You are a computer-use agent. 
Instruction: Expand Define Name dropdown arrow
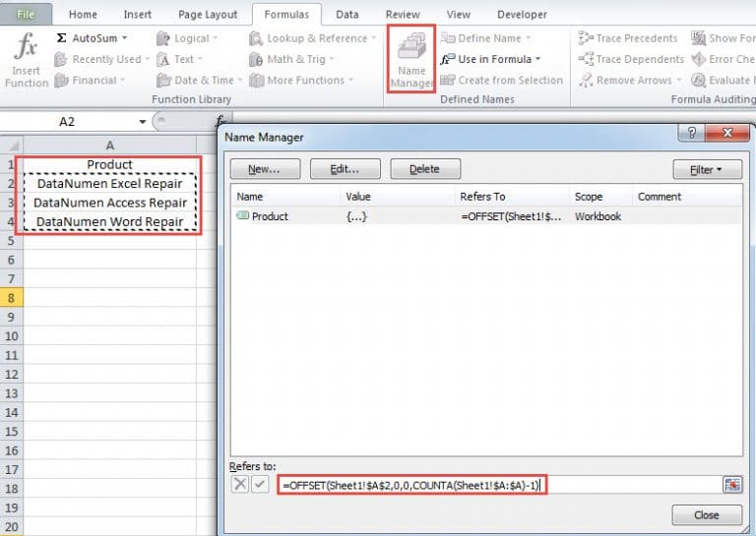(528, 37)
